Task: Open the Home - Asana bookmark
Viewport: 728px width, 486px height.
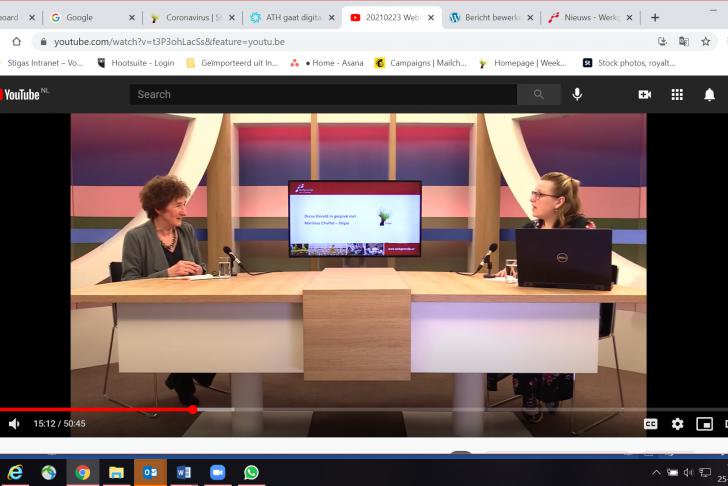Action: 327,63
